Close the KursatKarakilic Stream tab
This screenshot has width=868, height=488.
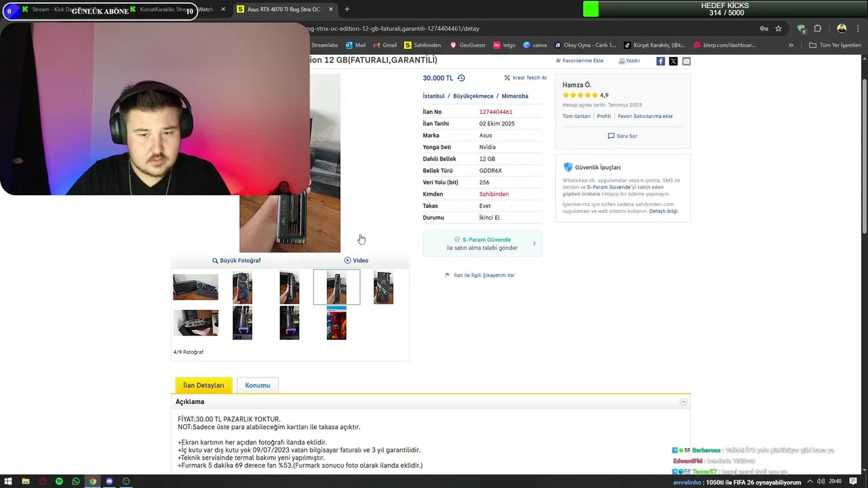pyautogui.click(x=223, y=9)
